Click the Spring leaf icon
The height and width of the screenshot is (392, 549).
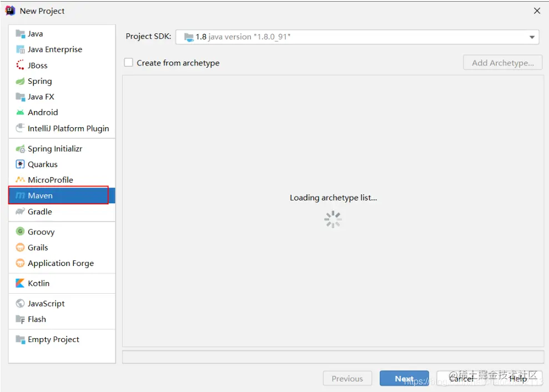[21, 81]
